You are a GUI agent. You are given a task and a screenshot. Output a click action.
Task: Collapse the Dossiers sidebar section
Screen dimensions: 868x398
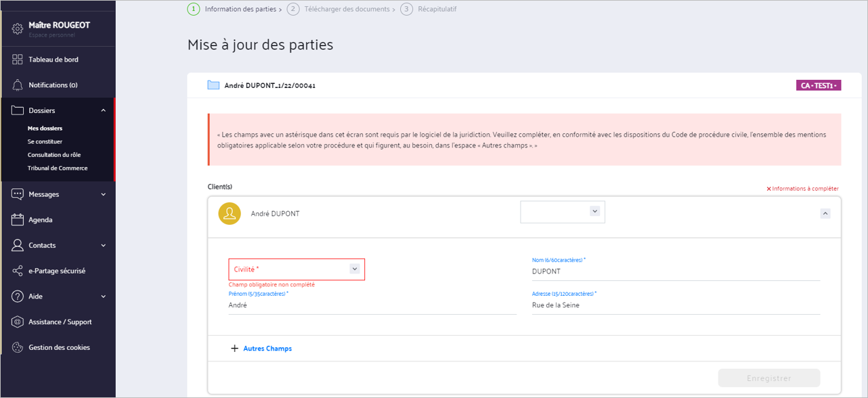[104, 110]
